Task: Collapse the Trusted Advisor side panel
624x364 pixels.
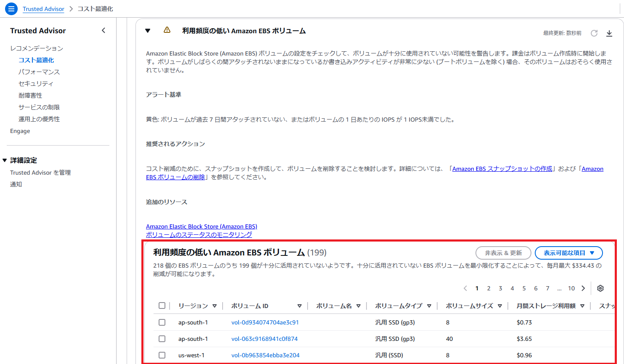Action: point(104,30)
